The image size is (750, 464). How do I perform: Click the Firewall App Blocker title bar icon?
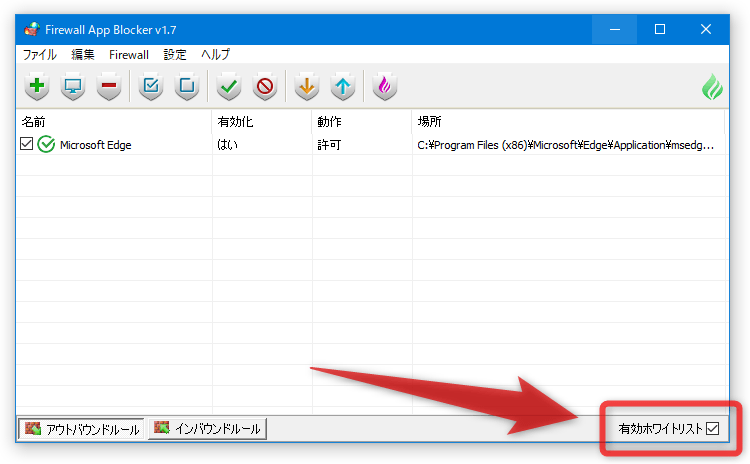click(32, 29)
